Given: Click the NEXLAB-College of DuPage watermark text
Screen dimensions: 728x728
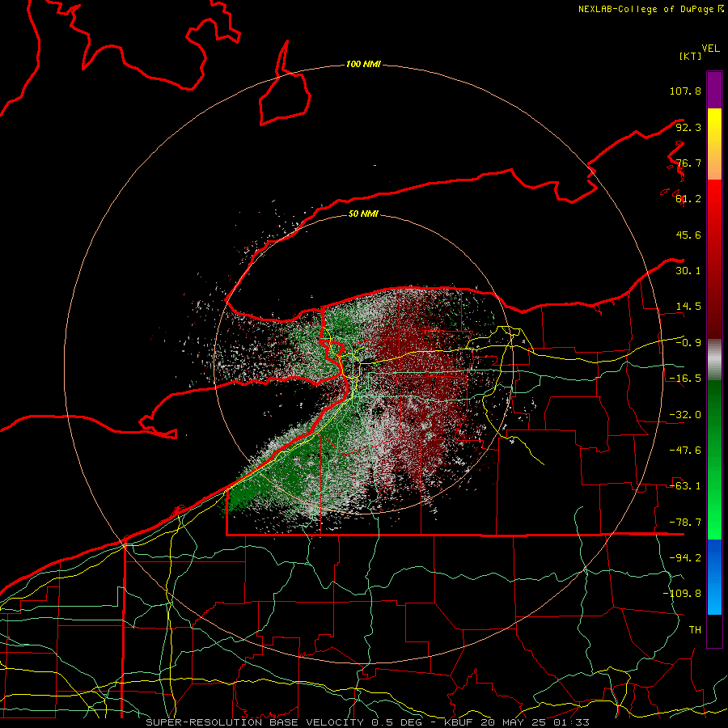Looking at the screenshot, I should [x=645, y=9].
